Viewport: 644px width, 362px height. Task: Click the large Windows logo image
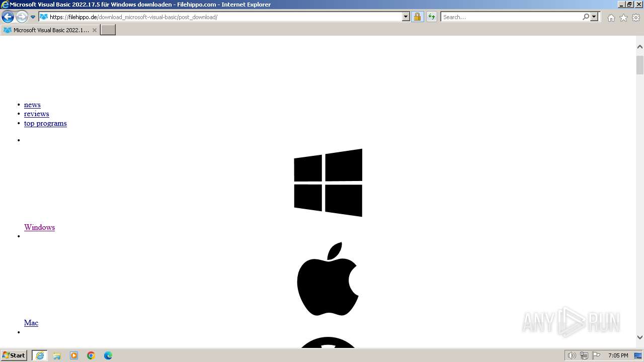point(328,183)
